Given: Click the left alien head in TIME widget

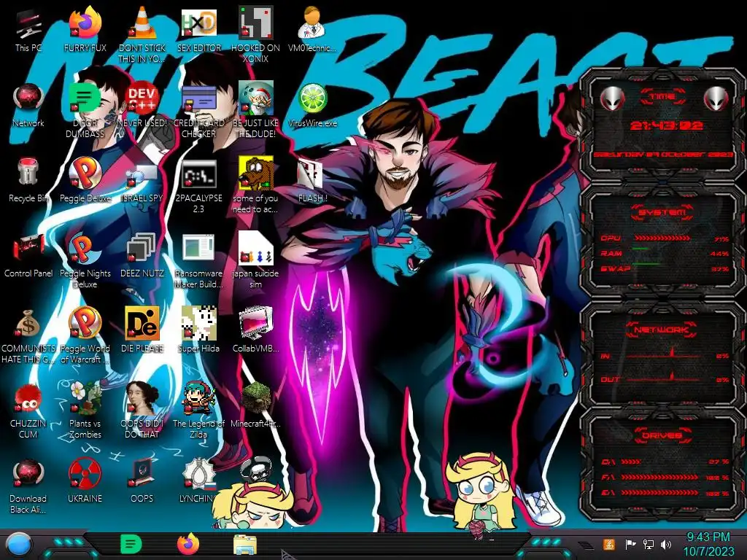Looking at the screenshot, I should (x=612, y=99).
